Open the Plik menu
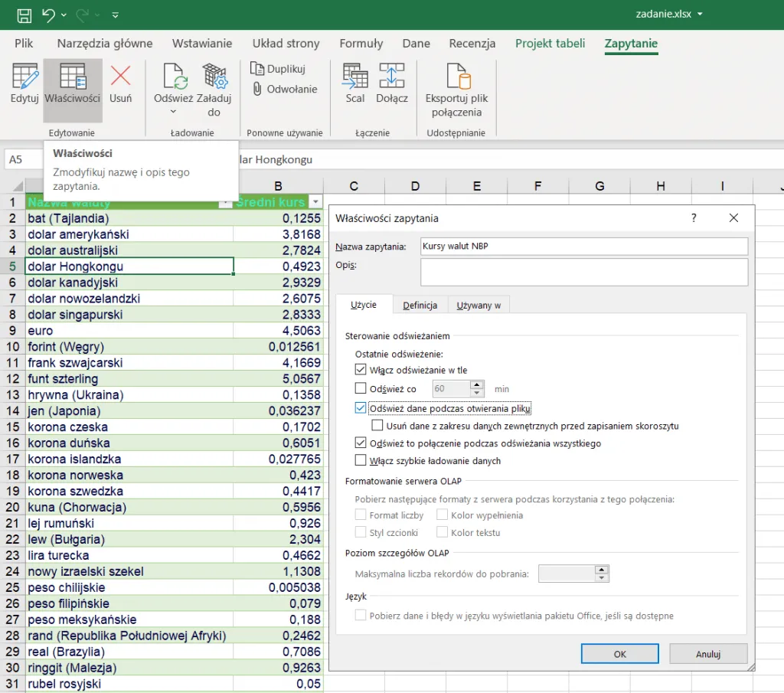The image size is (784, 693). 24,44
